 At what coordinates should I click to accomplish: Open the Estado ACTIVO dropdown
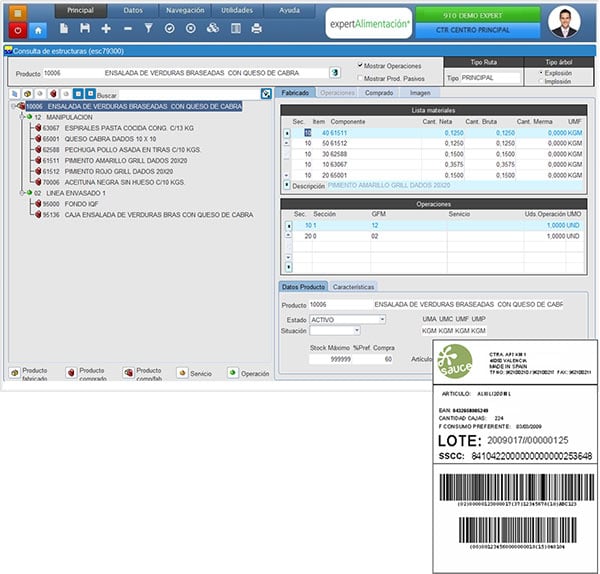(x=382, y=319)
